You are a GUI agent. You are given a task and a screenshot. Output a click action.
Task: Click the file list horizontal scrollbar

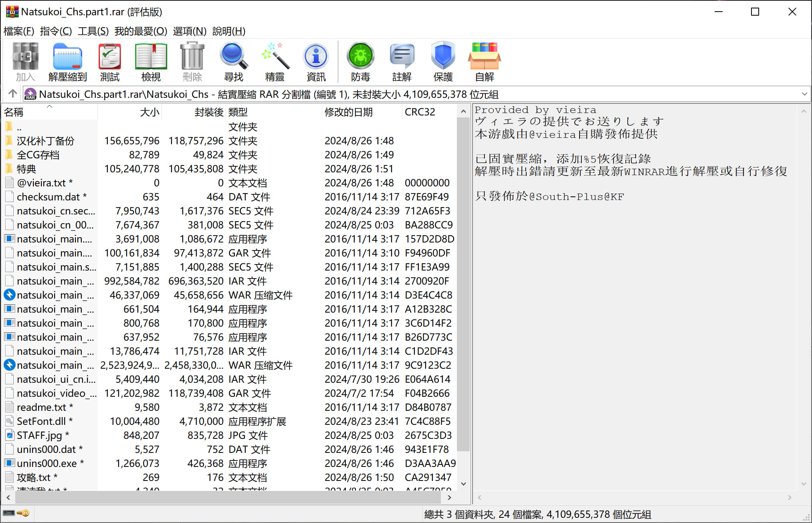pos(228,497)
